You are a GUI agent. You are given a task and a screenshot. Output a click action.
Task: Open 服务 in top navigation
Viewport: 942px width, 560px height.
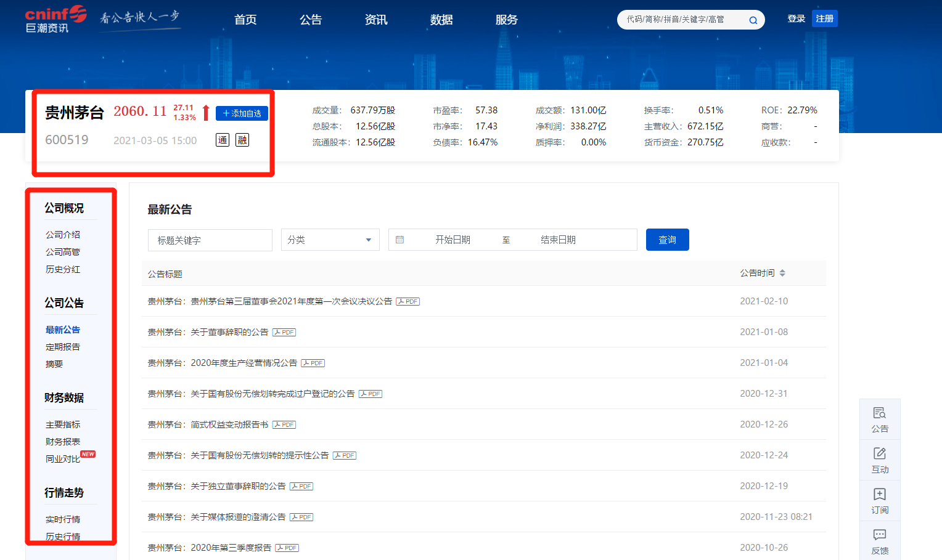507,20
